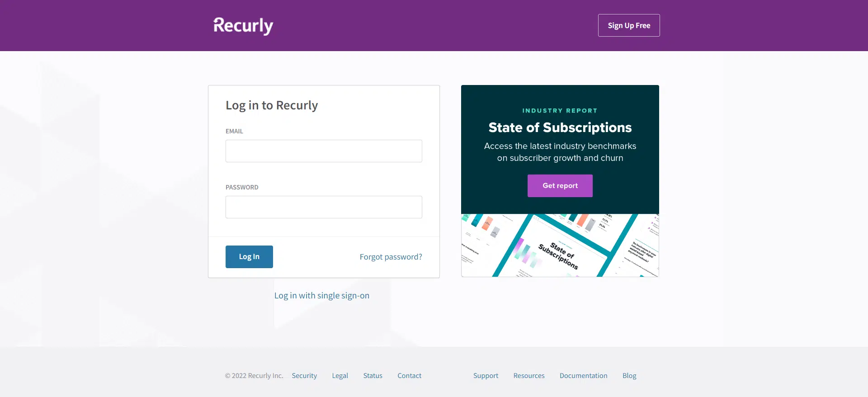Click the Sign Up Free button
This screenshot has height=397, width=868.
click(x=628, y=25)
